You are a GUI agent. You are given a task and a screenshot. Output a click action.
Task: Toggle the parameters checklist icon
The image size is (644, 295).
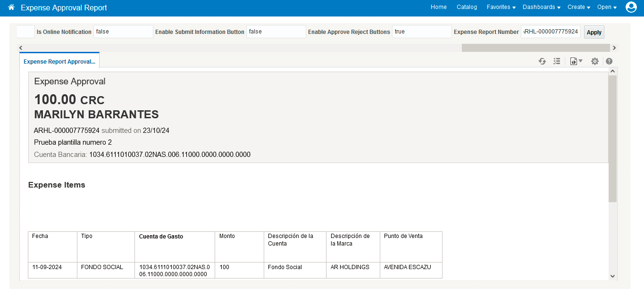pyautogui.click(x=557, y=61)
